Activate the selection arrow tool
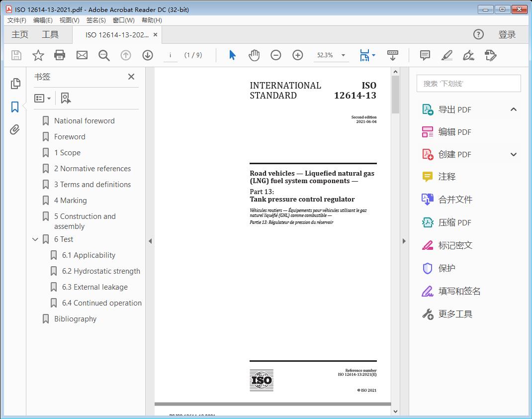The image size is (532, 419). tap(232, 55)
